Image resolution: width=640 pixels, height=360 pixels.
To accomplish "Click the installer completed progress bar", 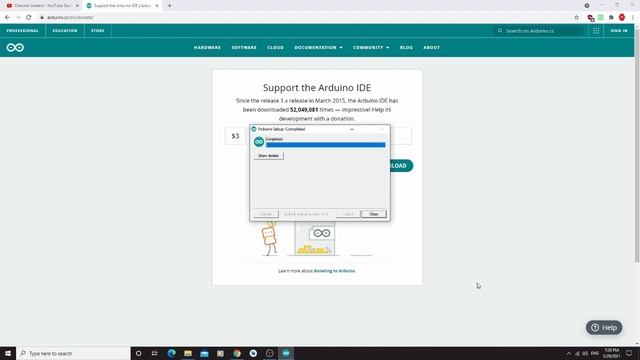I will coord(325,145).
